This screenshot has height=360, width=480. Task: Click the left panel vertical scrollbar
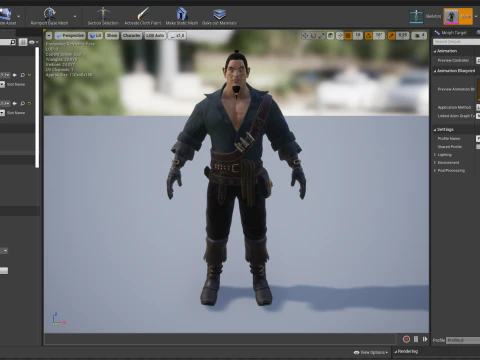(37, 107)
